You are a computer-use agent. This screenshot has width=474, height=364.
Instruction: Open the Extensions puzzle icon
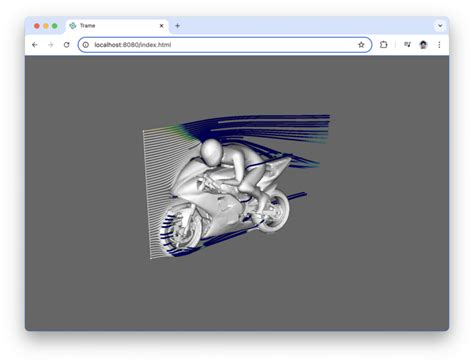tap(384, 45)
